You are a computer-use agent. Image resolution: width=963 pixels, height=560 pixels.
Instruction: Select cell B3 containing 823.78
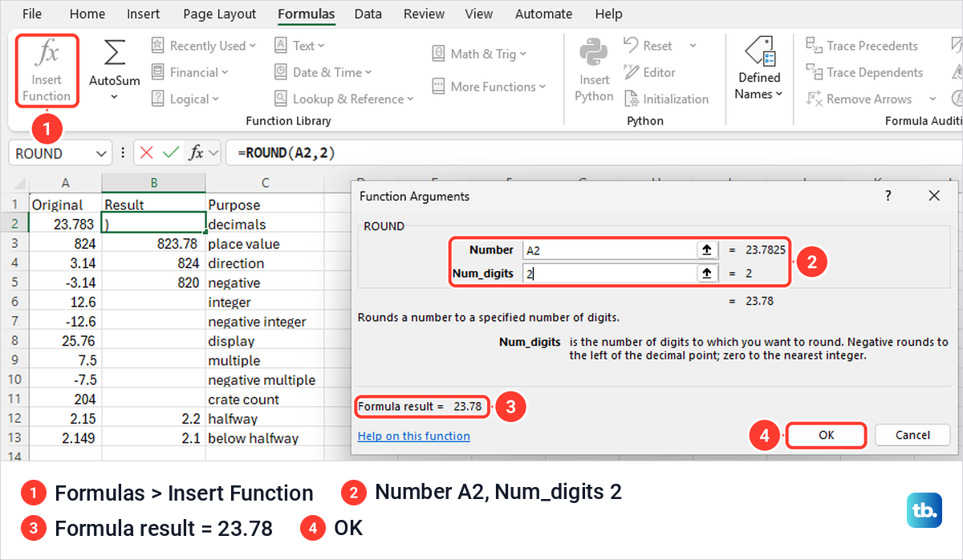point(154,244)
